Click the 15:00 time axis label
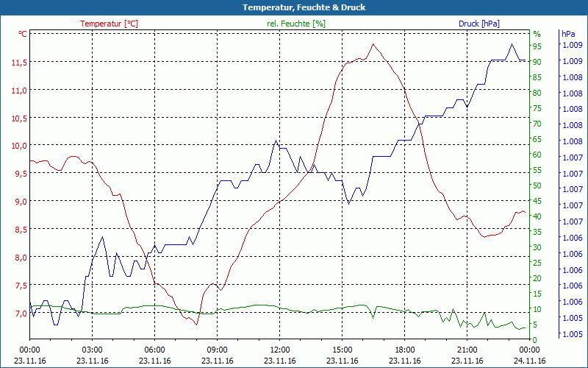This screenshot has width=588, height=368. (342, 350)
